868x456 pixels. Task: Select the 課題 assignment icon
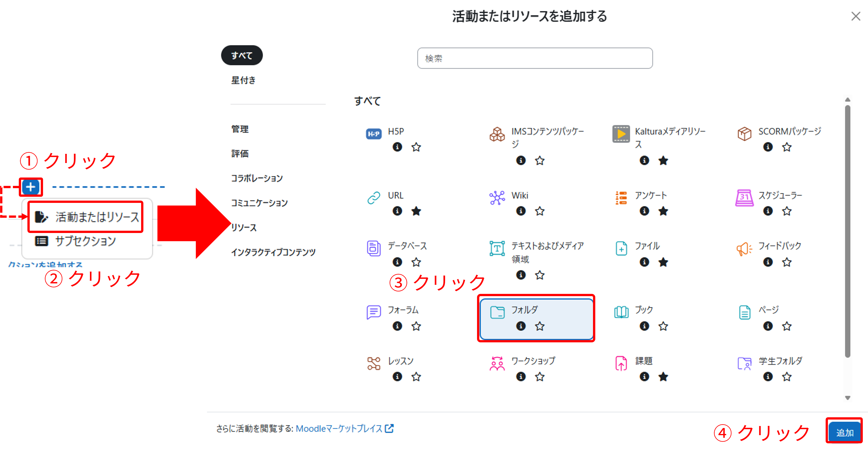621,364
